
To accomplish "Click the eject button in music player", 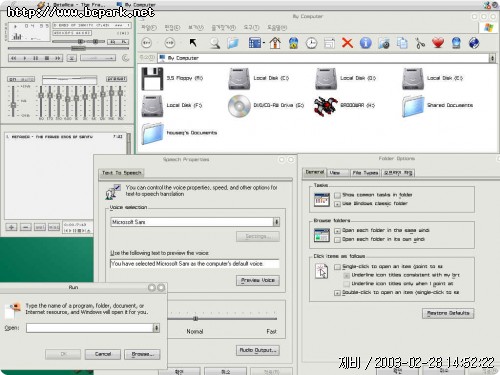I will [72, 58].
